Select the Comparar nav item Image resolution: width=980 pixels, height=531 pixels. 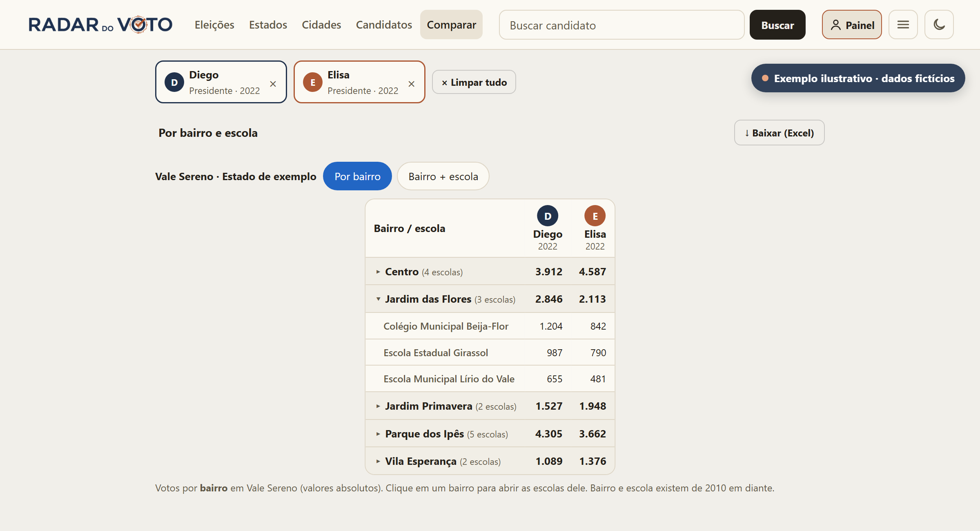(451, 25)
